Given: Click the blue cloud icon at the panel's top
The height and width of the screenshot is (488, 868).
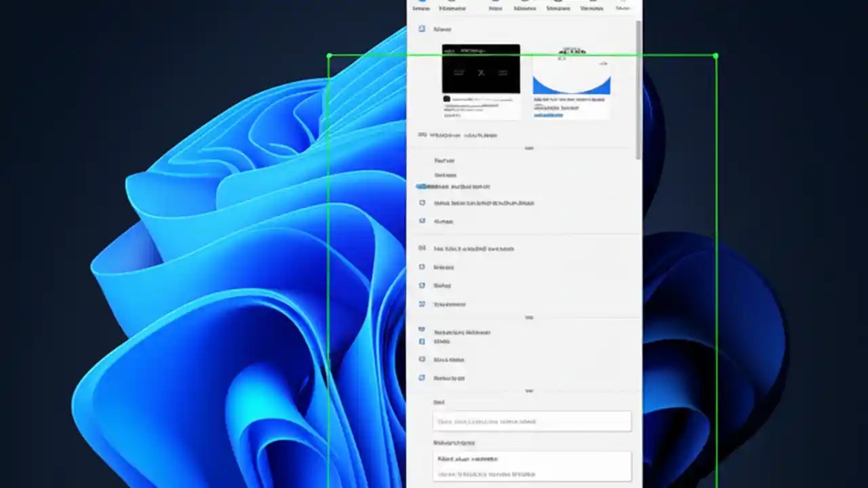Looking at the screenshot, I should (422, 29).
